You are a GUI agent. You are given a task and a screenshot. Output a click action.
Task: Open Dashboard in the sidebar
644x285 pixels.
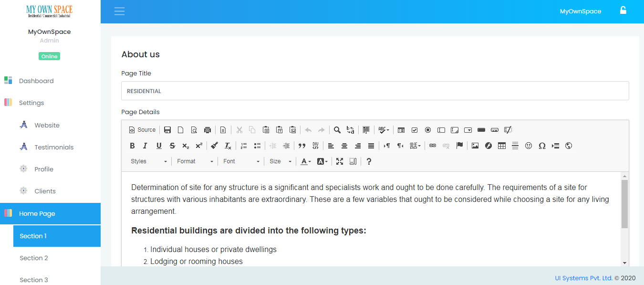tap(36, 81)
